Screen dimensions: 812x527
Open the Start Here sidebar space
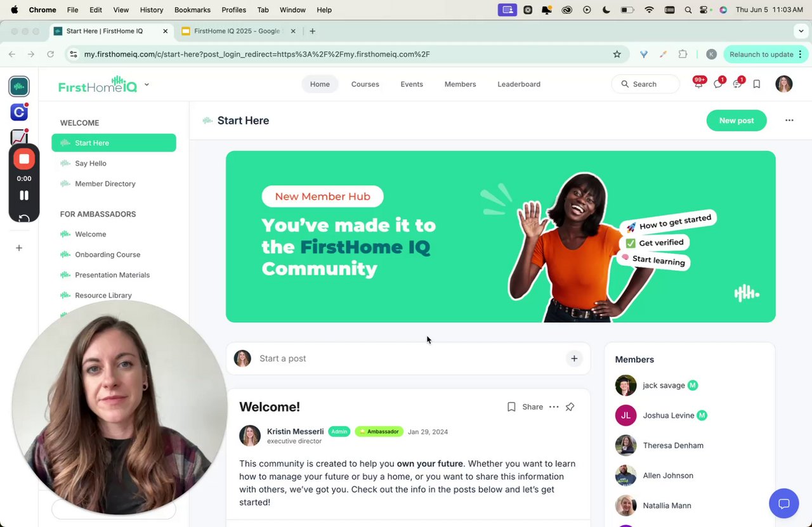(x=114, y=143)
